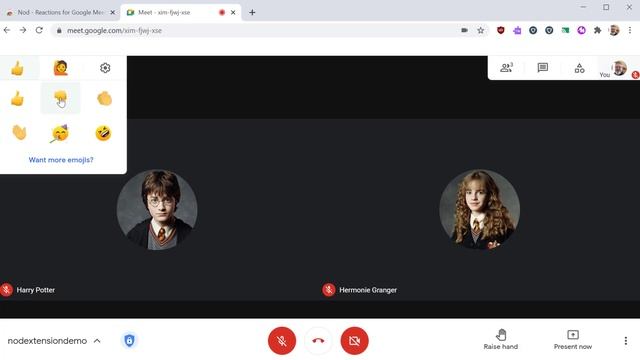The image size is (640, 360).
Task: Select Hermonie Granger's avatar tile
Action: 480,210
